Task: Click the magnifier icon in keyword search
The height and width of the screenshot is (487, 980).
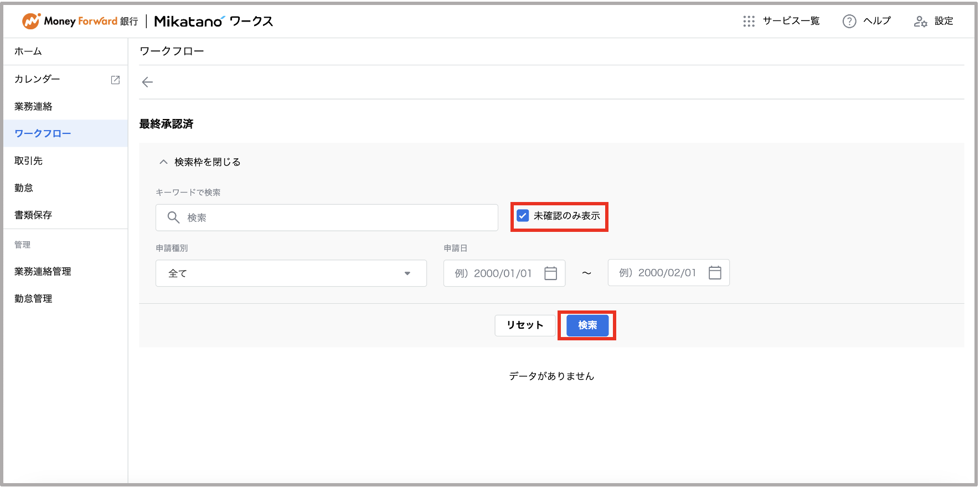Action: [173, 217]
